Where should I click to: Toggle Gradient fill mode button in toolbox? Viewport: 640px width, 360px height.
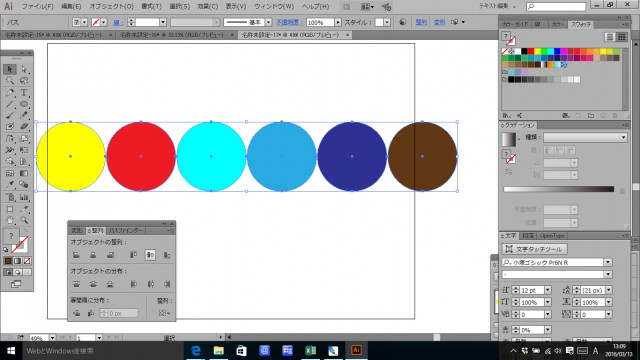click(x=18, y=261)
